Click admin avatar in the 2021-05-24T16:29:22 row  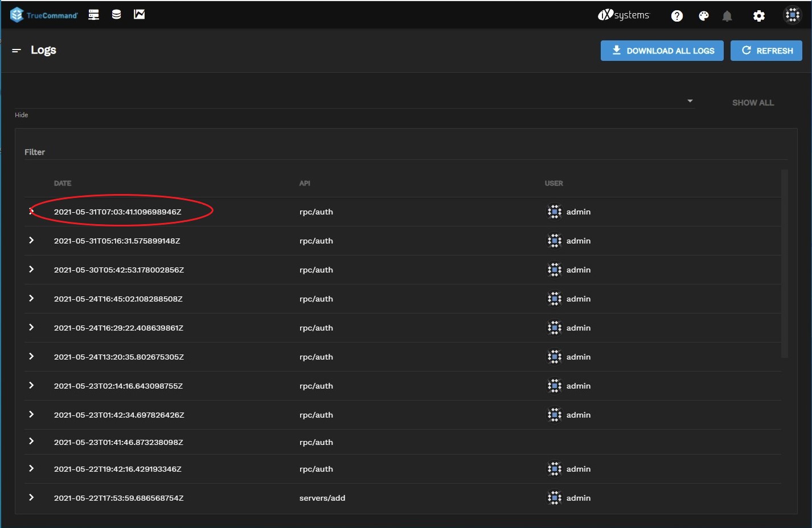point(555,328)
